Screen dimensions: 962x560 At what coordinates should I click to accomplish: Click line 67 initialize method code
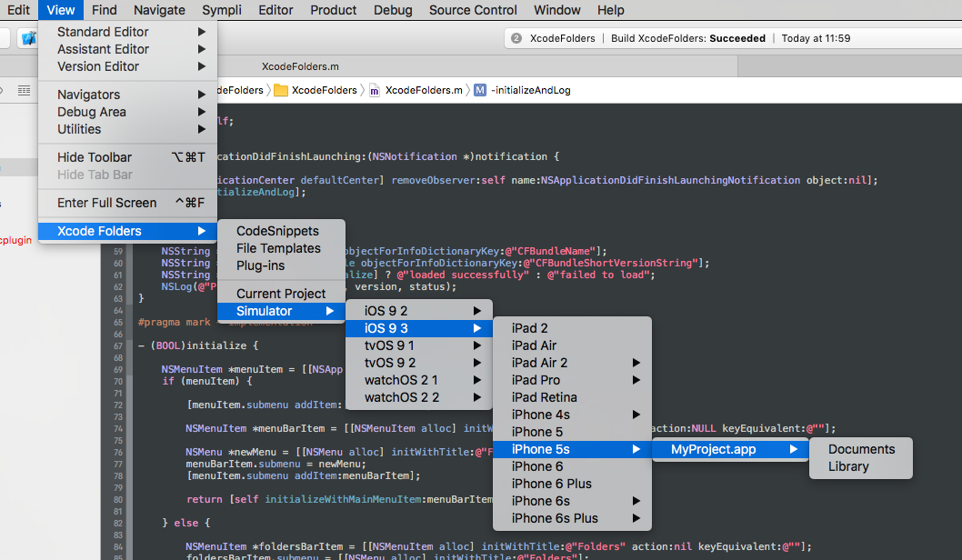coord(198,345)
